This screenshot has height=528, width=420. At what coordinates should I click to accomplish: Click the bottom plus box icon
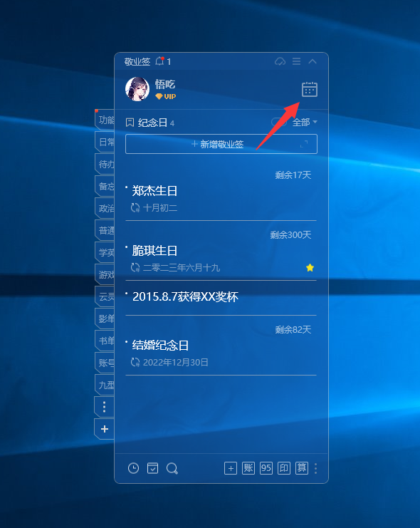(231, 468)
